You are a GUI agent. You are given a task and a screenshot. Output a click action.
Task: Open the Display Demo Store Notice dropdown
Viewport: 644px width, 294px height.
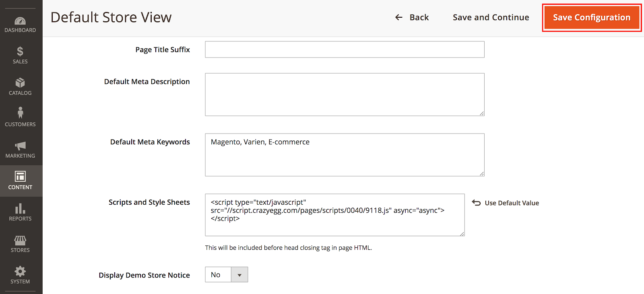pos(227,275)
